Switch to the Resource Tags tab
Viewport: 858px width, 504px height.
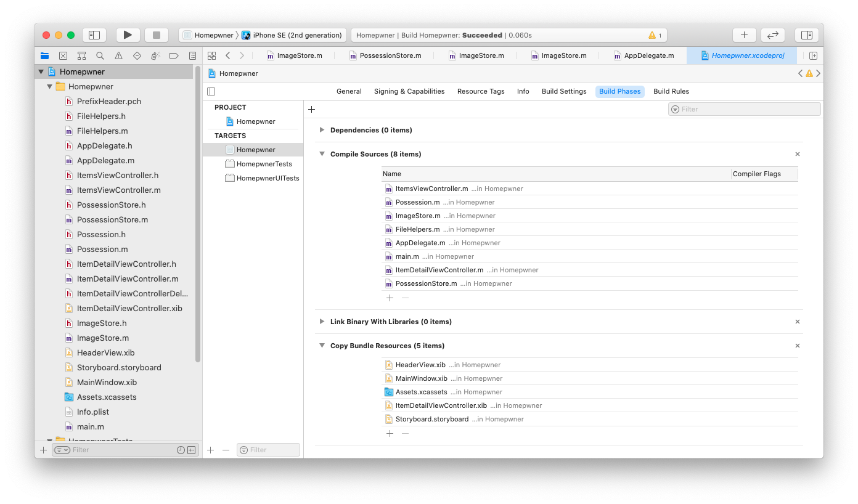[481, 91]
